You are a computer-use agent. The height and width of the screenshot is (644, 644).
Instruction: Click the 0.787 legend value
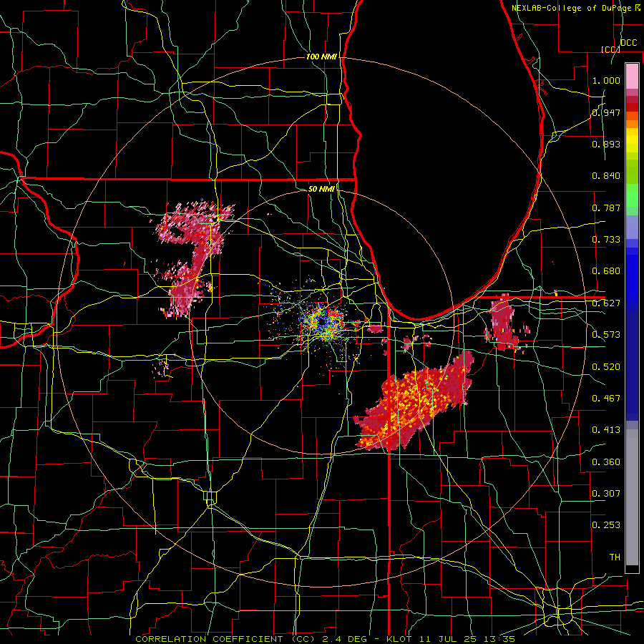click(606, 208)
